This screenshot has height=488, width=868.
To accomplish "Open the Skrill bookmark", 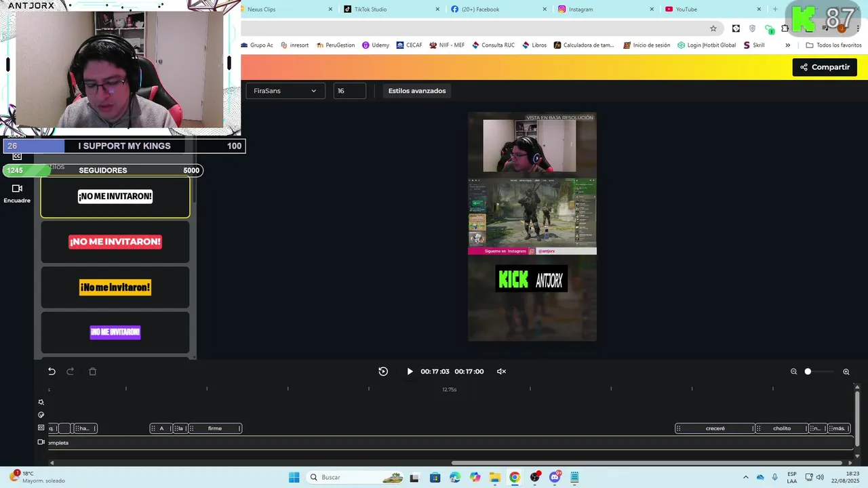I will click(754, 45).
